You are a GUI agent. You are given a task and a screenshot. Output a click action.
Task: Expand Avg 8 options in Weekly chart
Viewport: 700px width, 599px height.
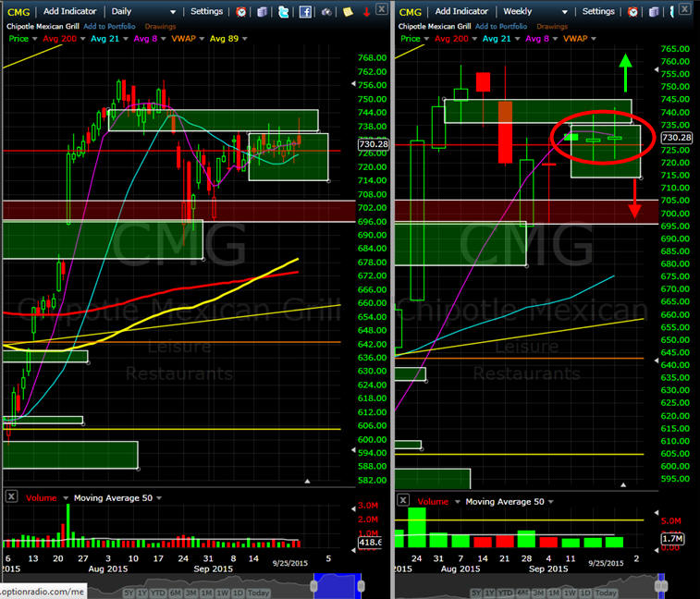tap(555, 39)
